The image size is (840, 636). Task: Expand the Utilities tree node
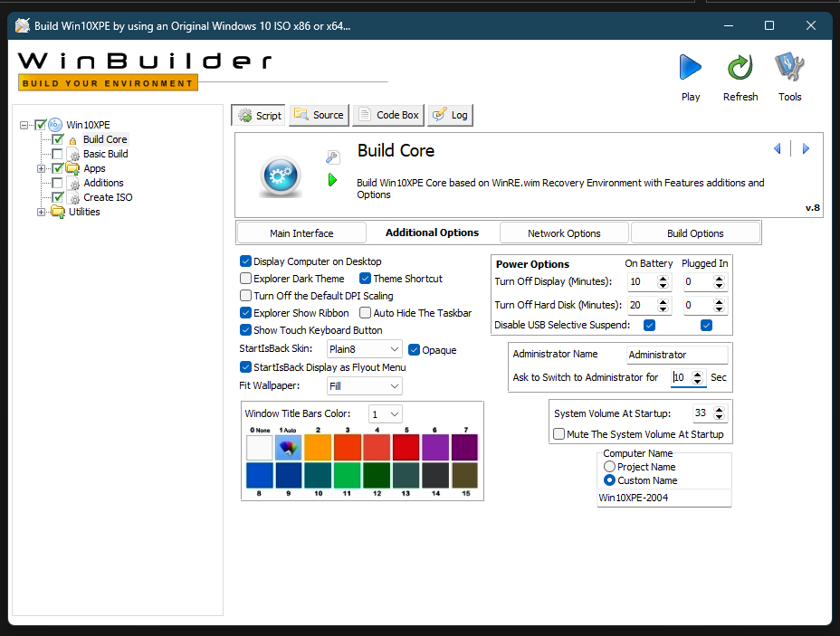tap(42, 212)
